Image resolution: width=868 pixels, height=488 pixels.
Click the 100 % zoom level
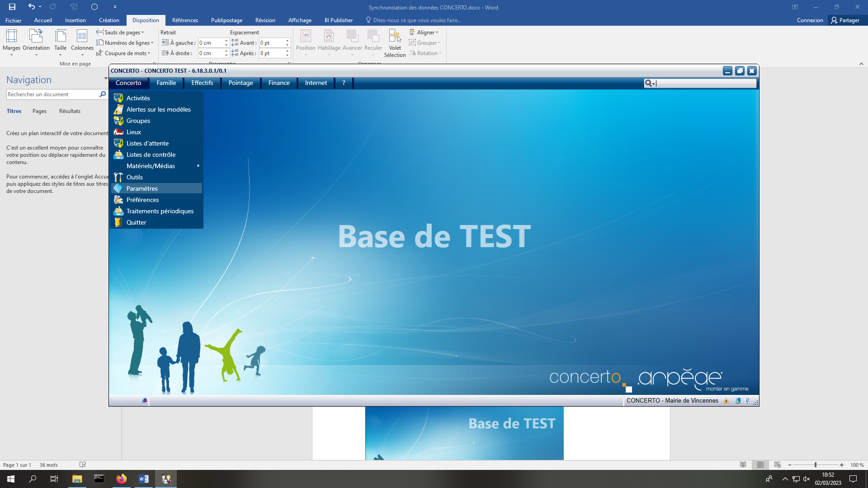857,465
